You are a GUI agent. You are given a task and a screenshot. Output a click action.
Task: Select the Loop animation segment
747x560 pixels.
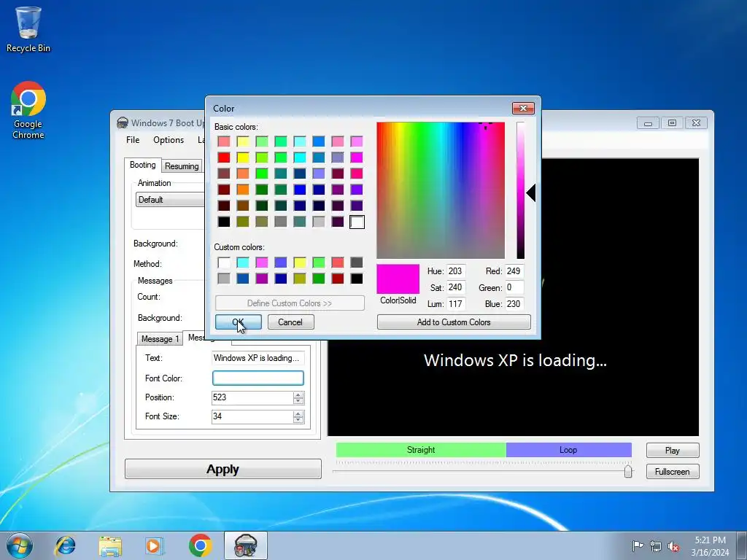pos(568,449)
